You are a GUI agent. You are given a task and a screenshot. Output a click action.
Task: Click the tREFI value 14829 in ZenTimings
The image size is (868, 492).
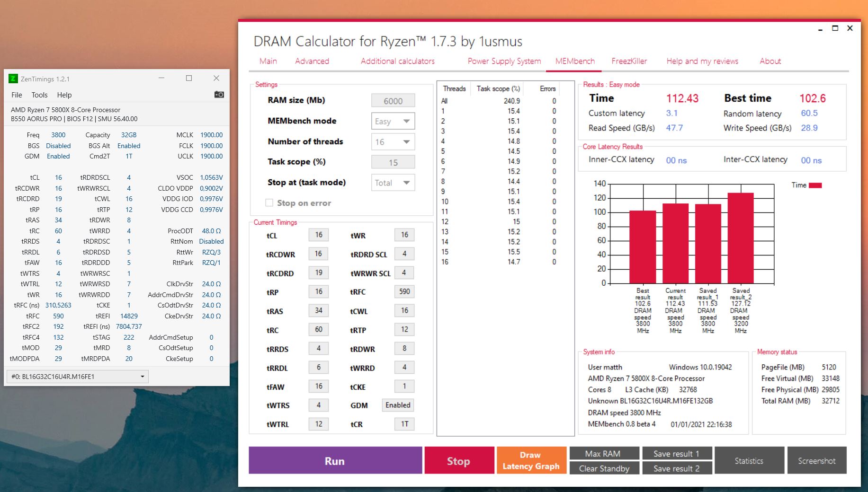(129, 316)
